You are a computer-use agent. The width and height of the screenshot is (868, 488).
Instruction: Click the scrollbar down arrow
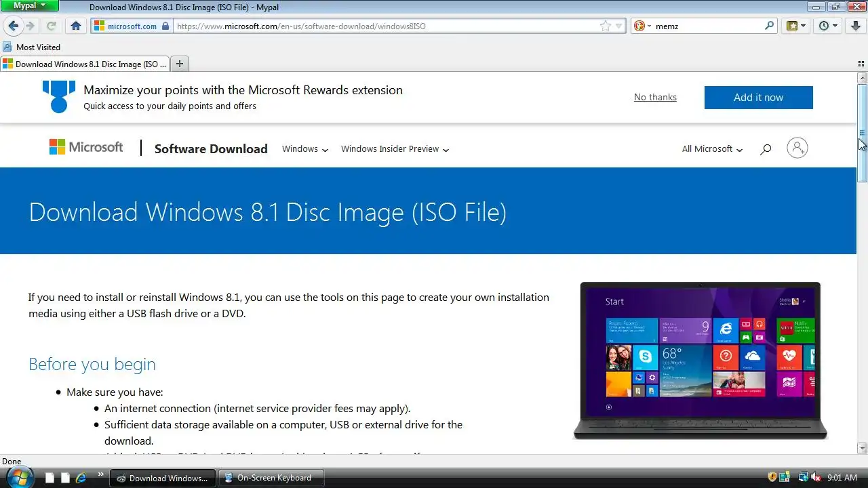tap(862, 448)
